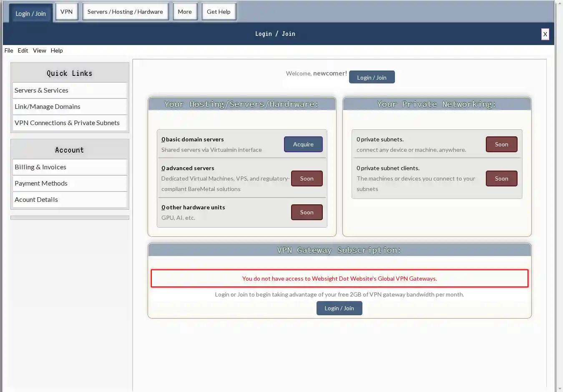Switch to Servers / Hosting / Hardware tab
563x392 pixels.
(125, 12)
